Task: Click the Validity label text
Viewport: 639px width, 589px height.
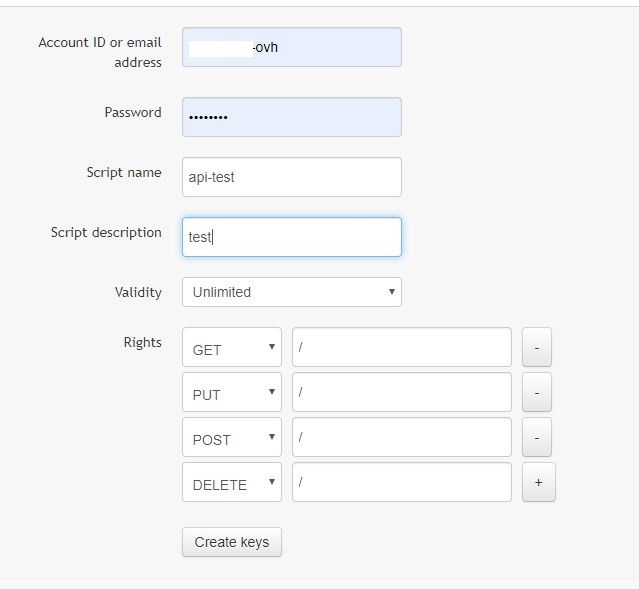Action: pos(138,292)
